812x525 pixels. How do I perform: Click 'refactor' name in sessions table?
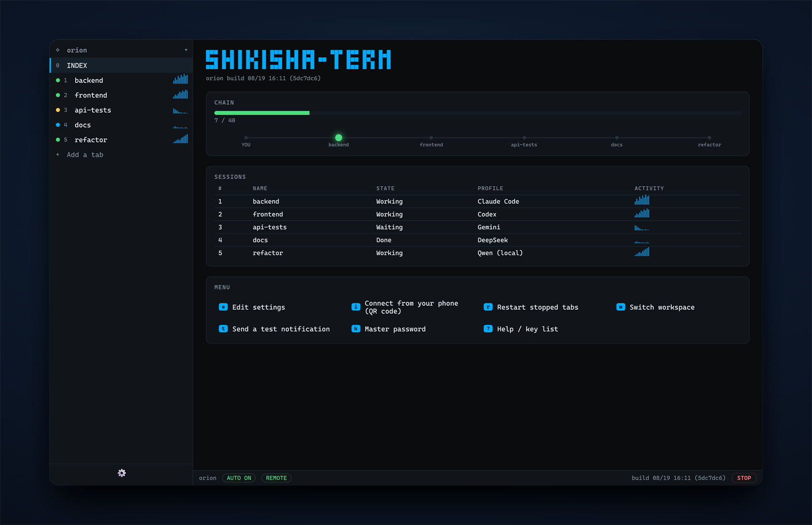point(268,253)
